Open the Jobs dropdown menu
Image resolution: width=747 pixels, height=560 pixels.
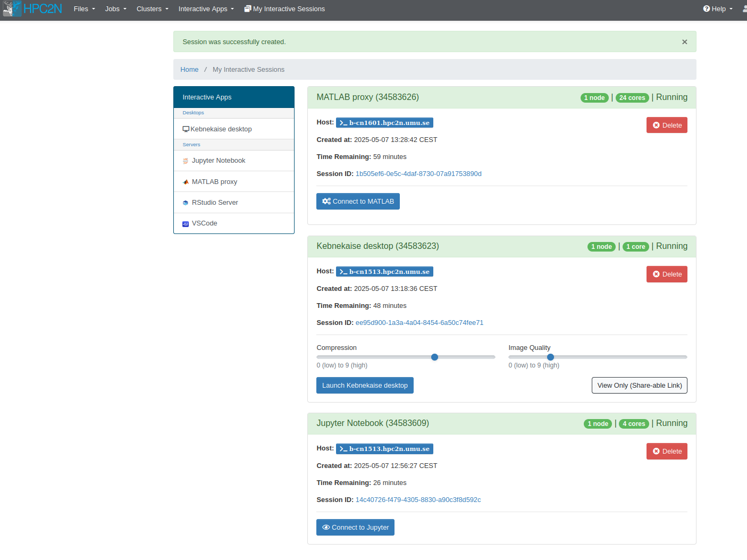tap(115, 9)
